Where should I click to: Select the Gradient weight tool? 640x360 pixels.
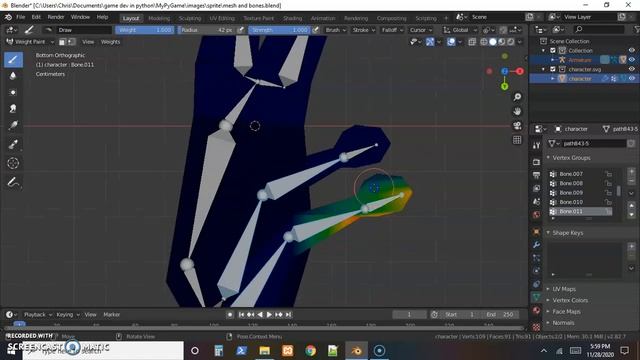(x=13, y=125)
